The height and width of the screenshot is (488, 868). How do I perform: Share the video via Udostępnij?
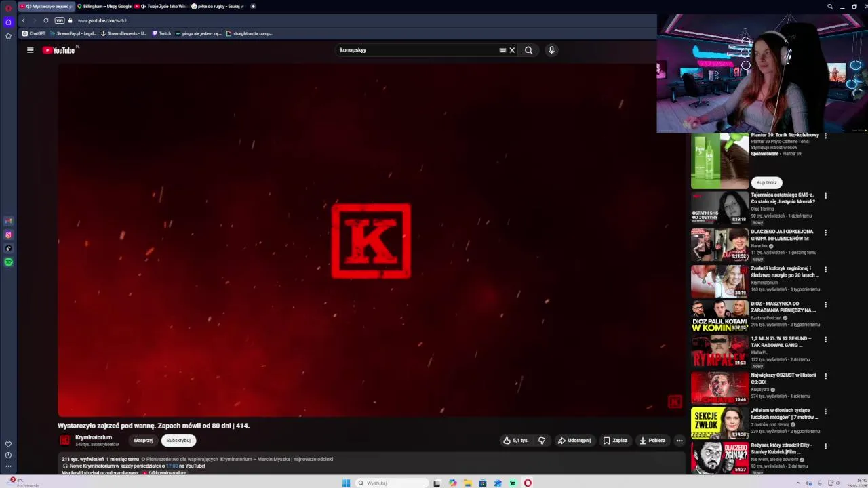tap(574, 441)
